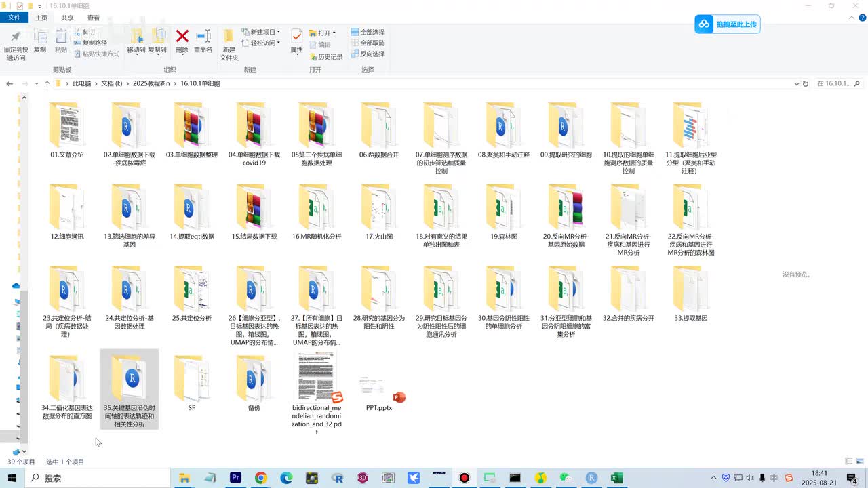Expand the address bar history dropdown
This screenshot has height=488, width=868.
(796, 84)
